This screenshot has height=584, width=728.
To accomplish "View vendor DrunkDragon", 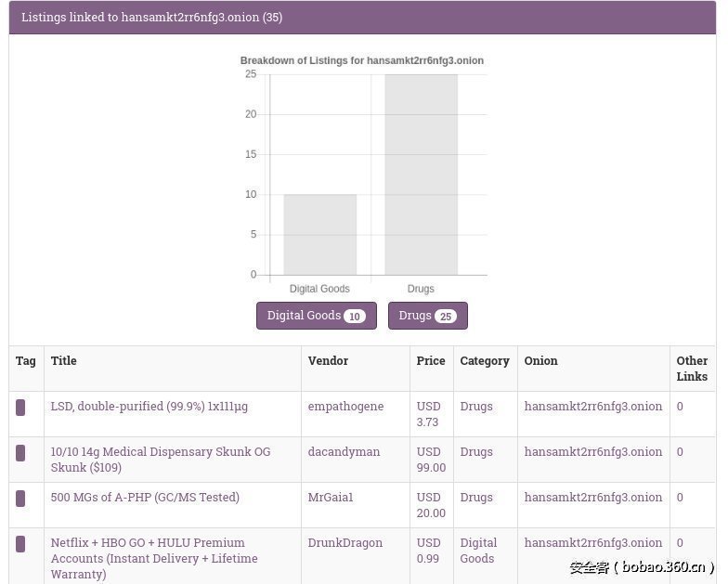I will pyautogui.click(x=344, y=543).
